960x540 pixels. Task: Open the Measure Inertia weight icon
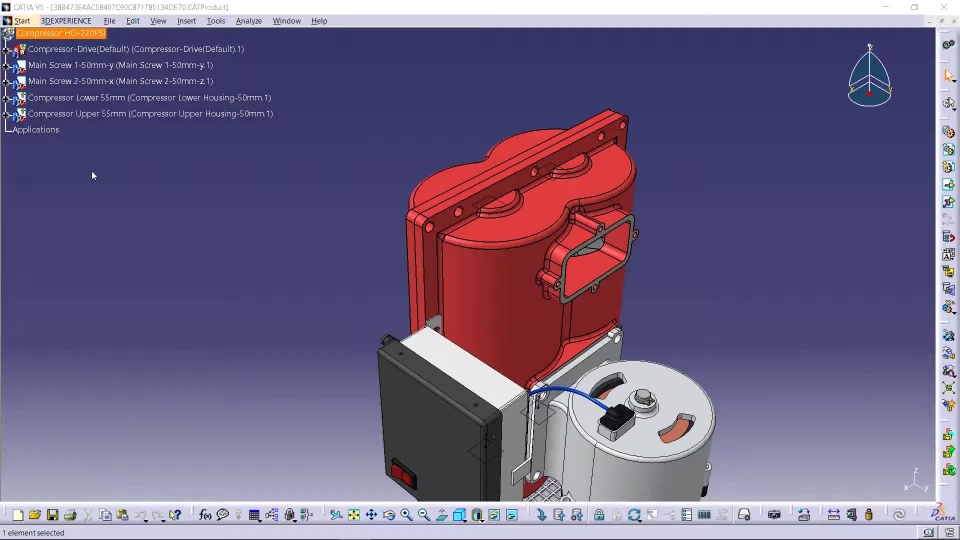(x=869, y=515)
